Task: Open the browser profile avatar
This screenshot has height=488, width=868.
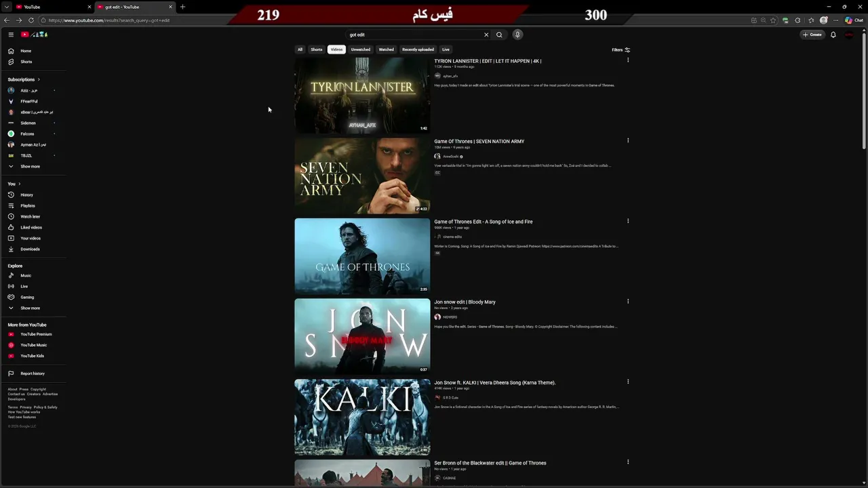Action: 824,20
